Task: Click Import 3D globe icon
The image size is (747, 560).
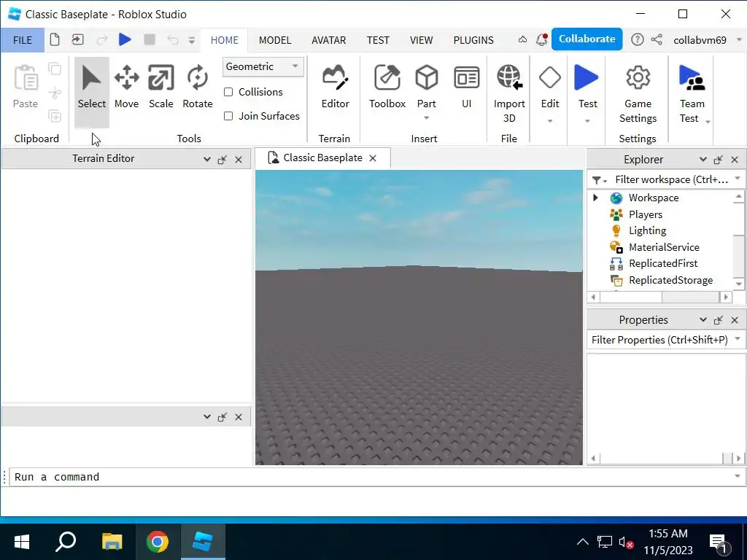Action: click(x=509, y=77)
